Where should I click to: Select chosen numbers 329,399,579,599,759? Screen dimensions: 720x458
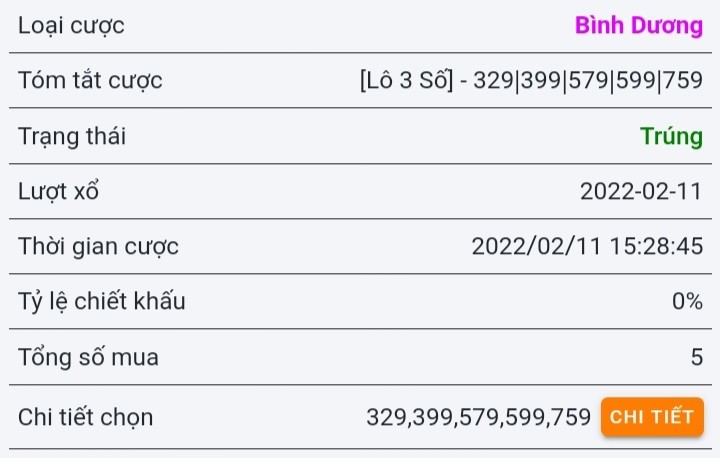pos(478,418)
